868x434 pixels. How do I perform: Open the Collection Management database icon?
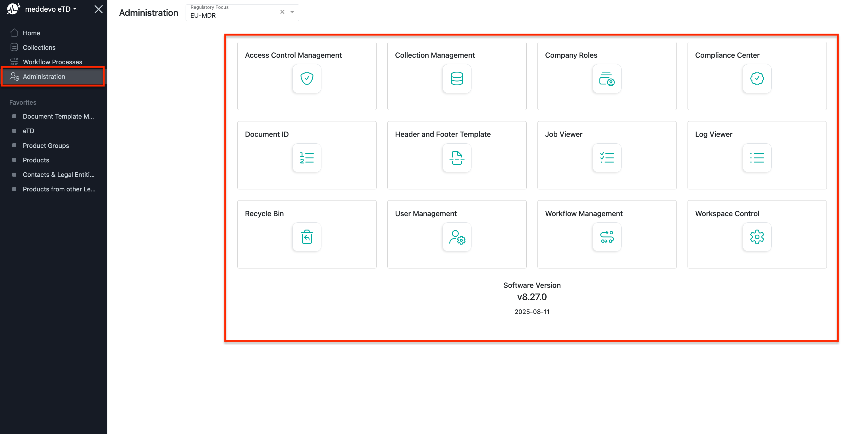(456, 78)
